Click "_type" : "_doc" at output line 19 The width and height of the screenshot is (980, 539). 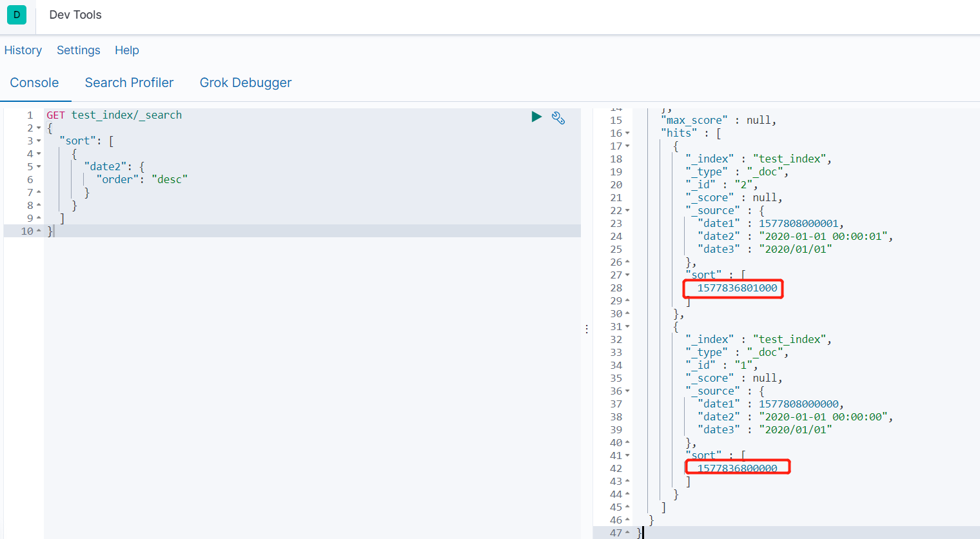737,171
